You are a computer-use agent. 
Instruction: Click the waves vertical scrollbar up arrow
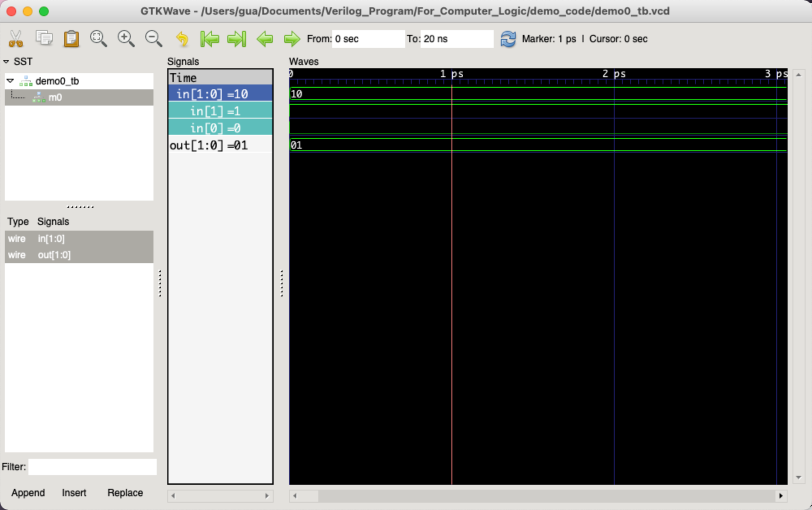click(x=798, y=75)
